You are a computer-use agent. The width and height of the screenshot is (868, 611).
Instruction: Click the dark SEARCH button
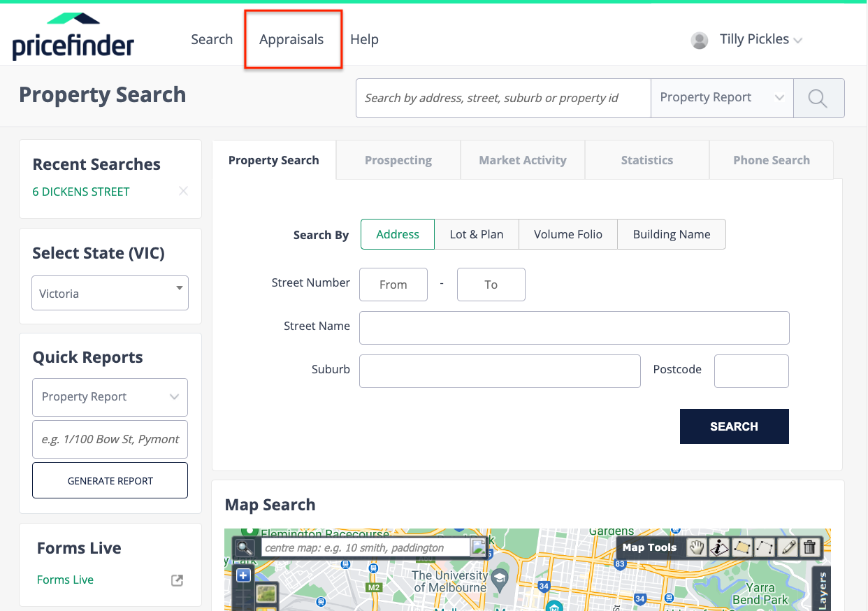tap(734, 426)
